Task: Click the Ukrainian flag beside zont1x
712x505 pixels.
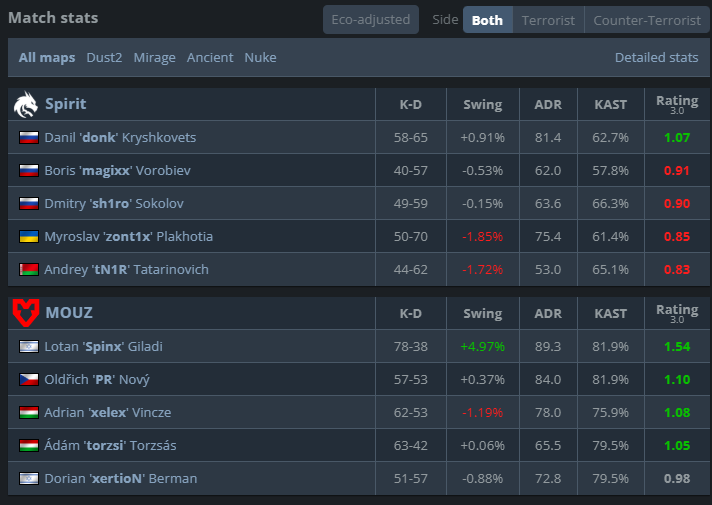Action: pyautogui.click(x=29, y=237)
